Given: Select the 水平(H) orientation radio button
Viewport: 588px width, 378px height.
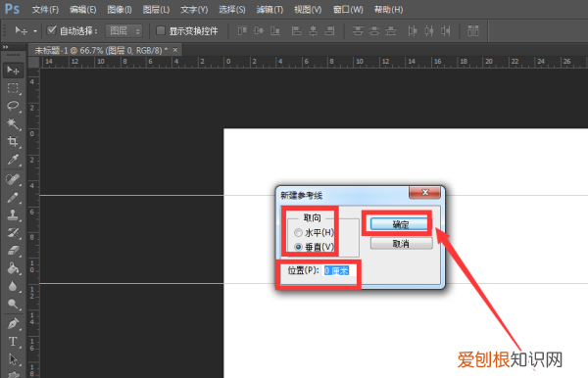Looking at the screenshot, I should (299, 233).
